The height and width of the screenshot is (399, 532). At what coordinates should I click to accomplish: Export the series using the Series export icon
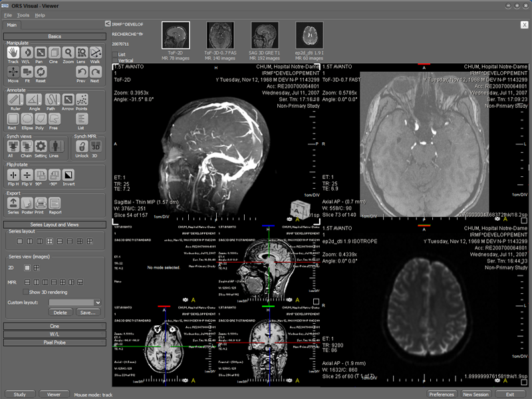12,204
